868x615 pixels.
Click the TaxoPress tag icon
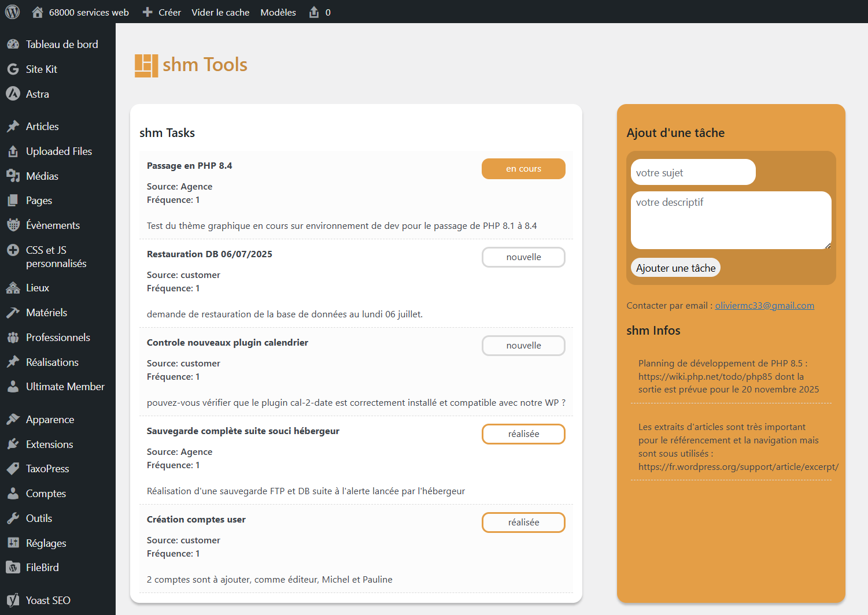[x=13, y=469]
